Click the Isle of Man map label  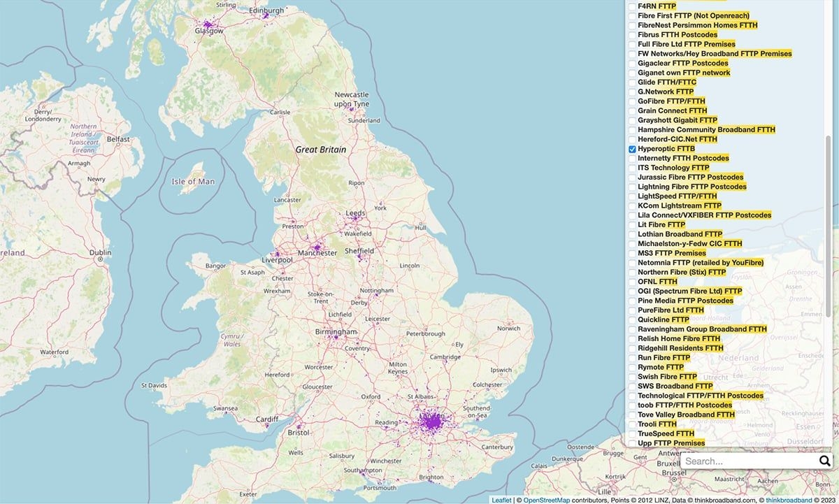(193, 182)
